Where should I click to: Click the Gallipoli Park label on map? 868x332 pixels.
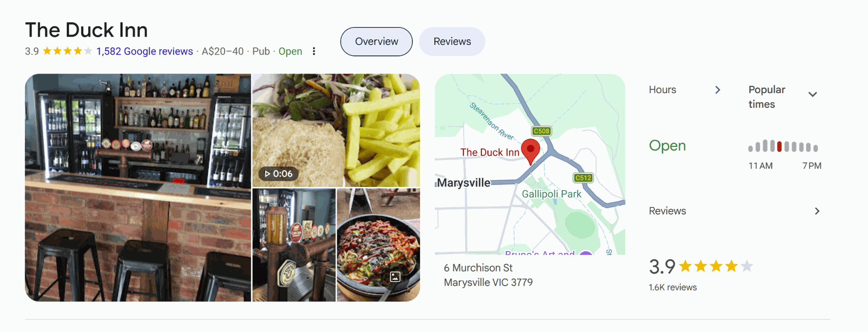point(552,194)
